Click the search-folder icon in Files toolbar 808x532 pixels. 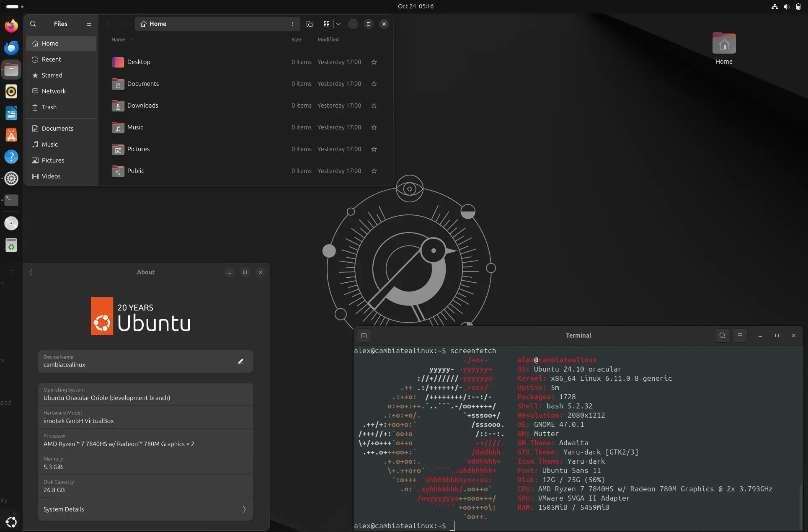click(x=310, y=24)
